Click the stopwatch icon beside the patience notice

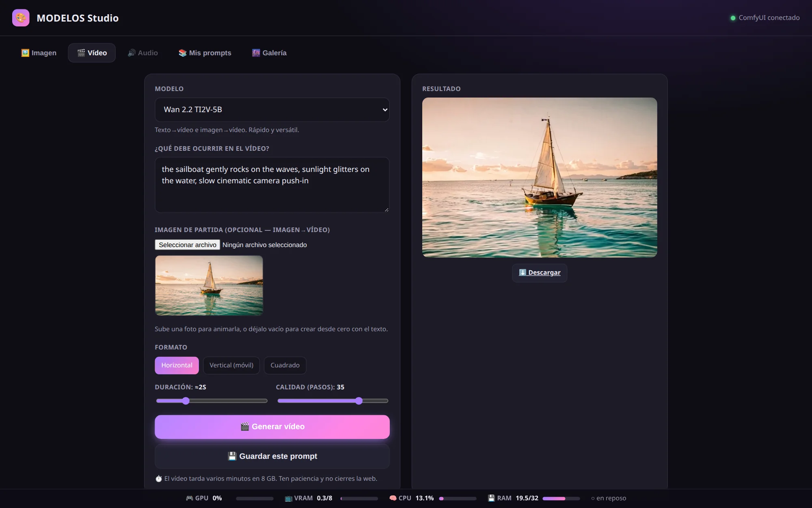point(159,479)
